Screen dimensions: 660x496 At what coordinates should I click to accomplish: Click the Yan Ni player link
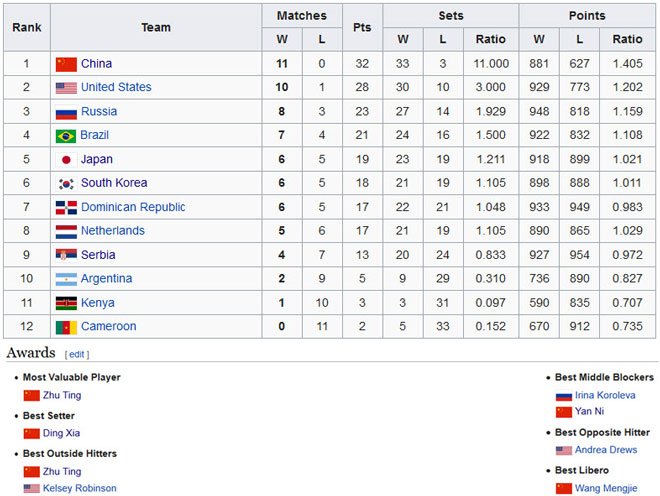point(588,412)
